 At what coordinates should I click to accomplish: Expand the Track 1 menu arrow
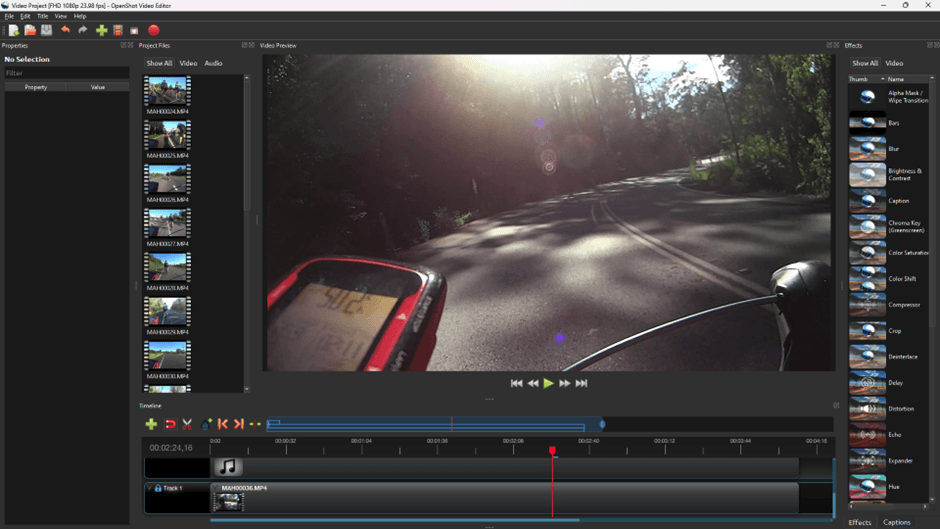pyautogui.click(x=150, y=488)
